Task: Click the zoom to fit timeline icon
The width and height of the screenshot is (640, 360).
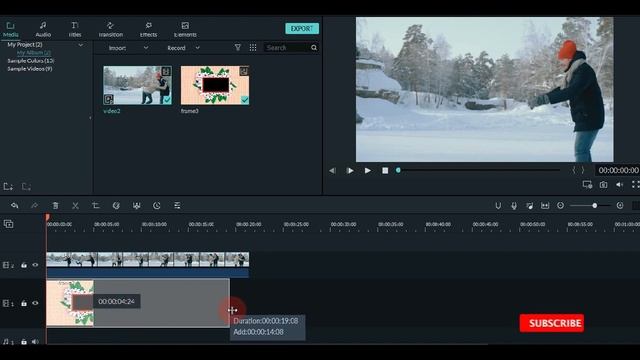Action: [545, 206]
